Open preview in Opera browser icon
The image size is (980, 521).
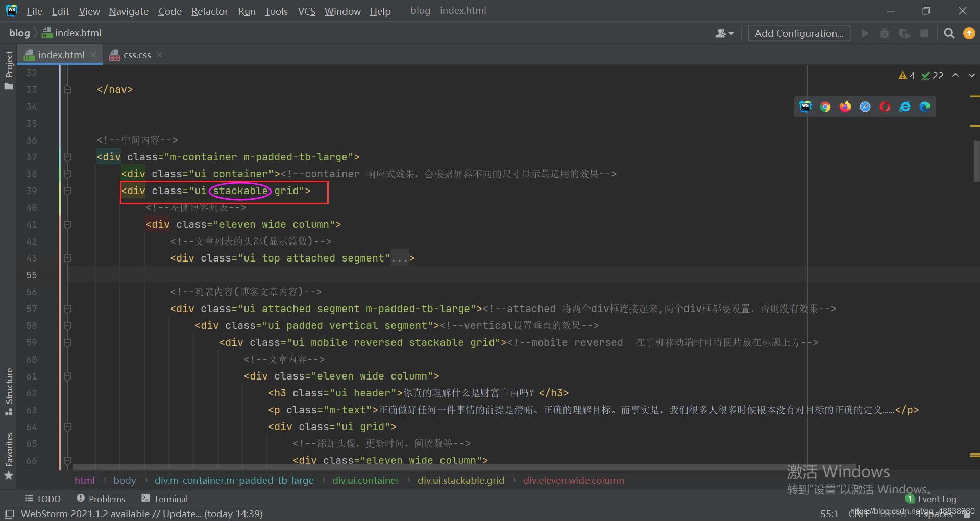click(x=885, y=107)
